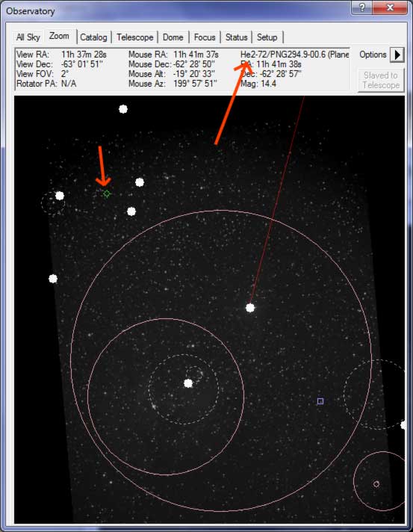Switch to the All Sky tab
The height and width of the screenshot is (532, 413).
pyautogui.click(x=28, y=37)
